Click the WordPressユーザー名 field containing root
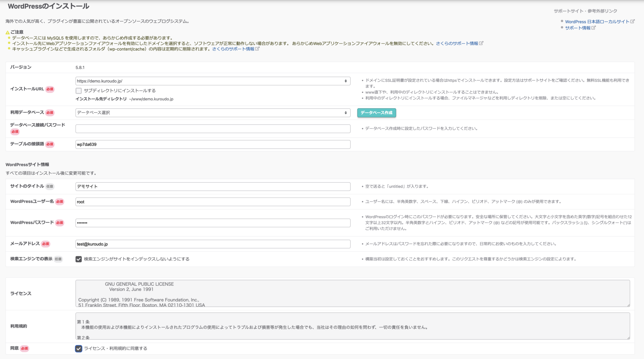 (x=213, y=202)
